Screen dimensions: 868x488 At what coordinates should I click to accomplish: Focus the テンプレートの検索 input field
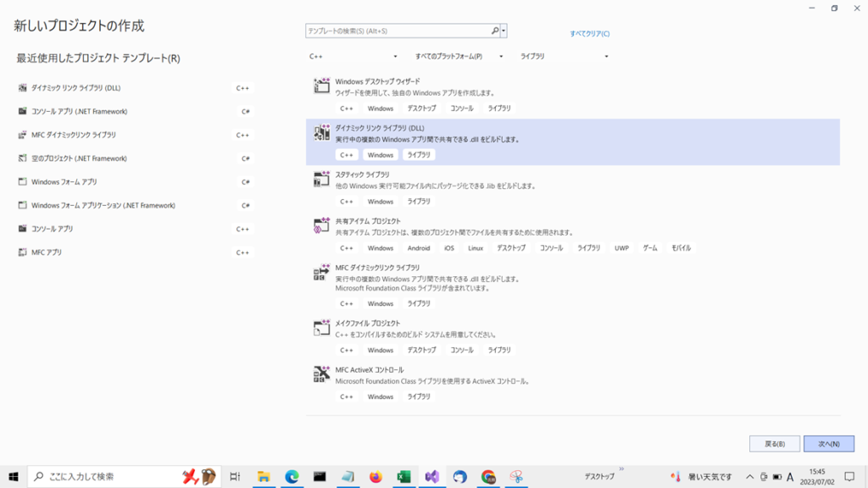(x=397, y=31)
